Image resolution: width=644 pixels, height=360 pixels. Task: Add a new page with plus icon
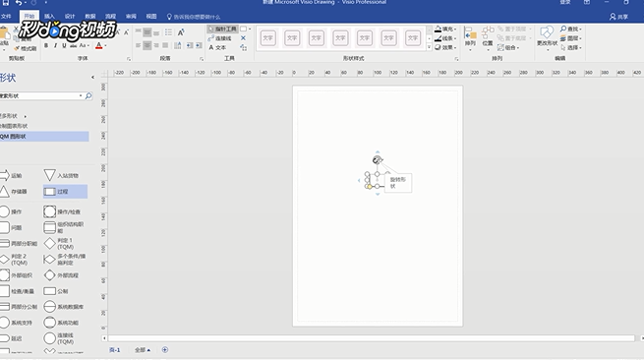(x=165, y=350)
